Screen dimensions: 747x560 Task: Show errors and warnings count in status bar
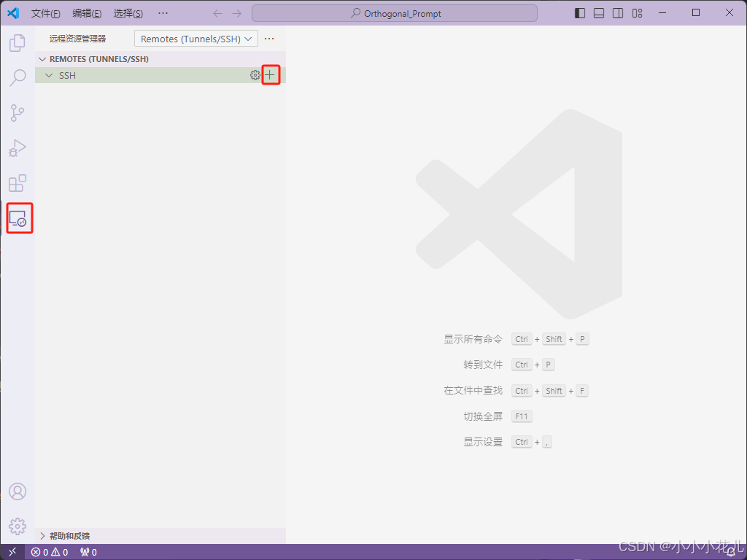coord(50,553)
